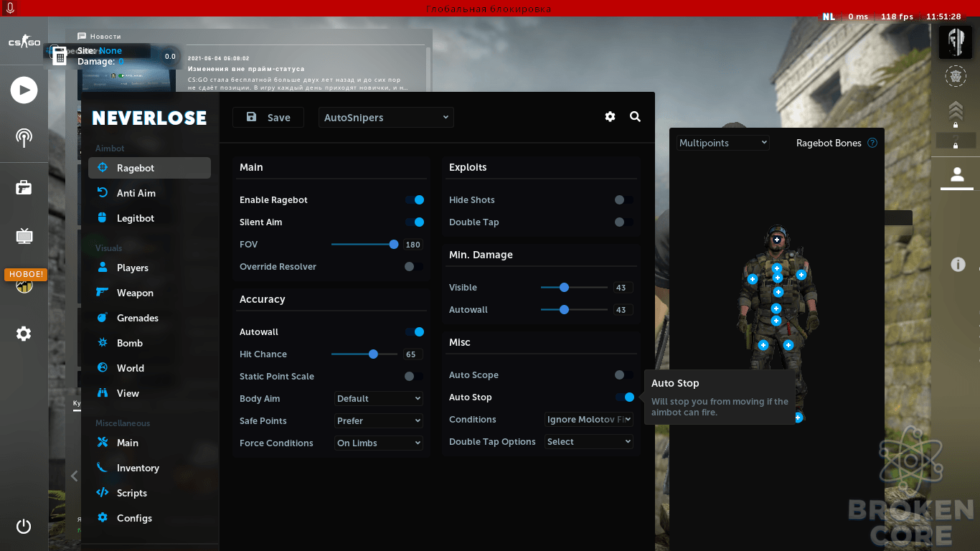
Task: Click the CS:GO play button icon
Action: click(24, 90)
